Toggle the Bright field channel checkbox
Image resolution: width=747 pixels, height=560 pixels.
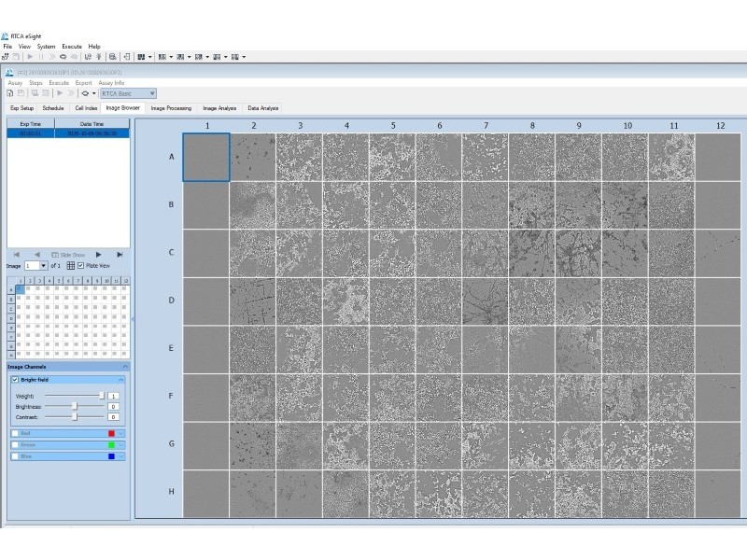coord(15,380)
